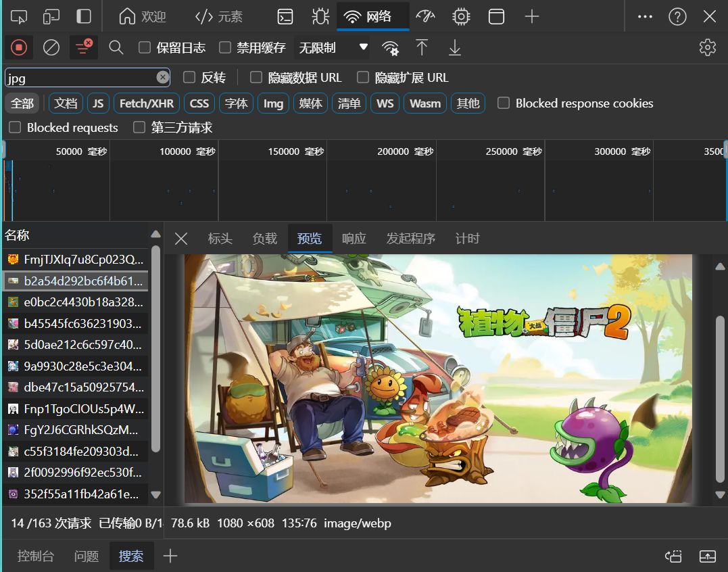
Task: Filter requests by Fetch/XHR
Action: (x=147, y=103)
